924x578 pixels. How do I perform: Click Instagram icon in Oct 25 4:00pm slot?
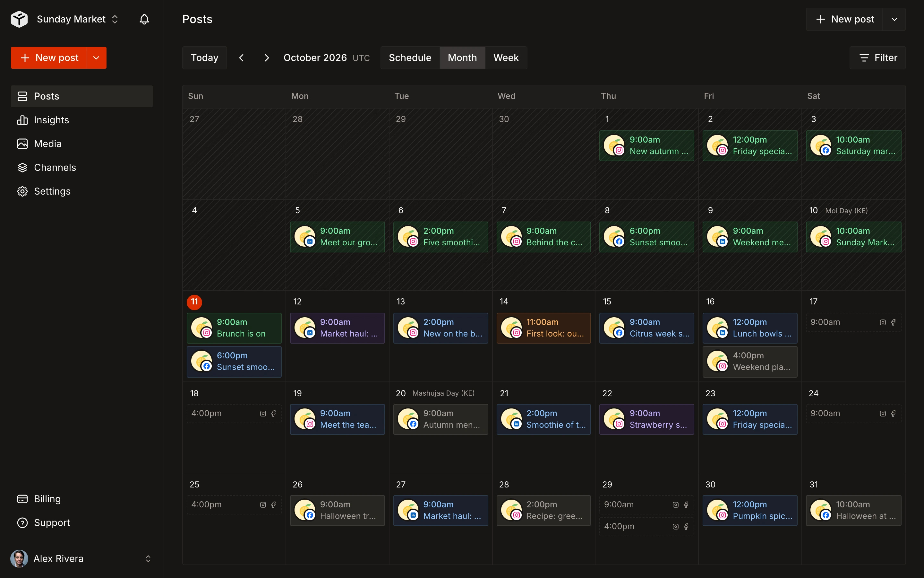[x=263, y=505]
